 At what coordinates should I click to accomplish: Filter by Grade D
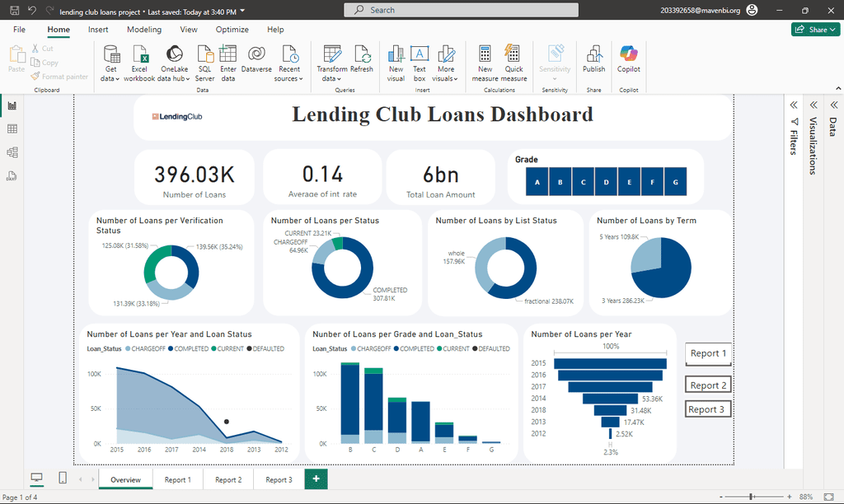tap(606, 182)
